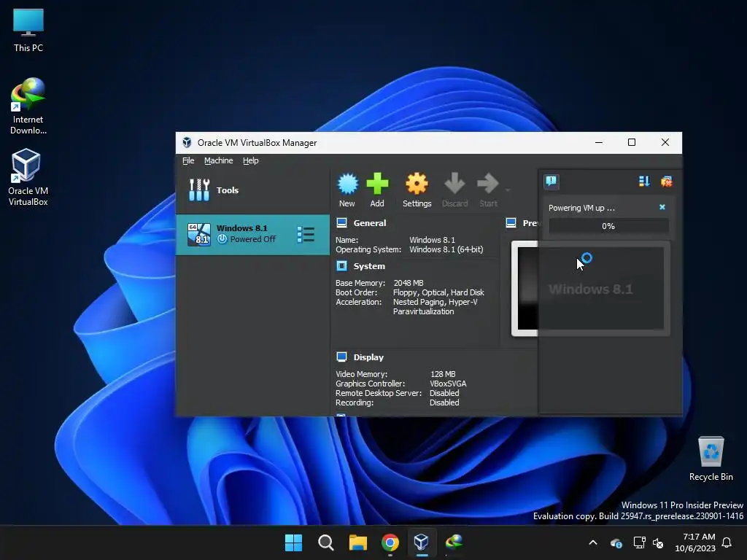Open the Machine menu

coord(219,160)
